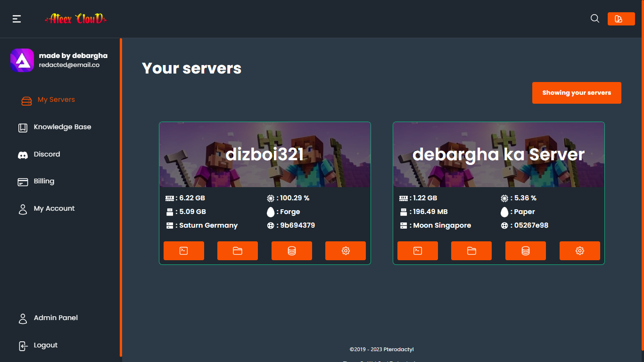Open the console icon on debargha ka Server

pyautogui.click(x=417, y=250)
